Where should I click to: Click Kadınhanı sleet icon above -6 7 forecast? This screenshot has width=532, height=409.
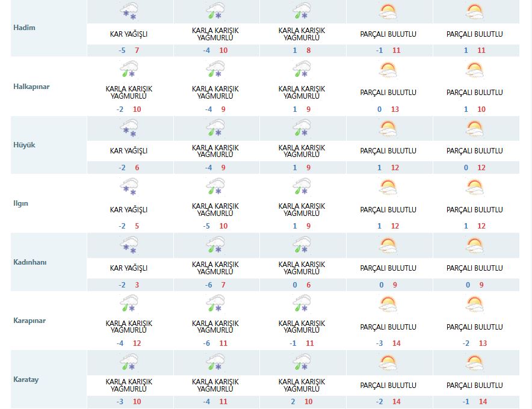(215, 245)
